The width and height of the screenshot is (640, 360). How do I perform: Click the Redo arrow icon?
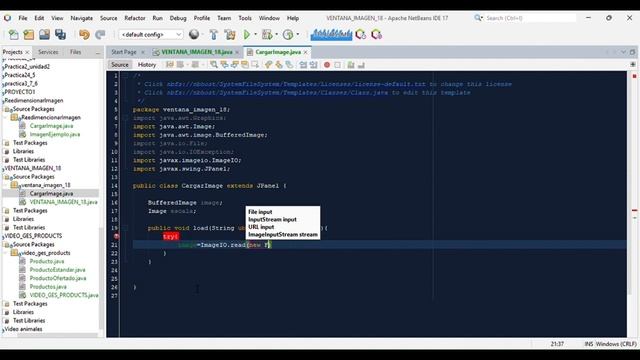pos(100,35)
